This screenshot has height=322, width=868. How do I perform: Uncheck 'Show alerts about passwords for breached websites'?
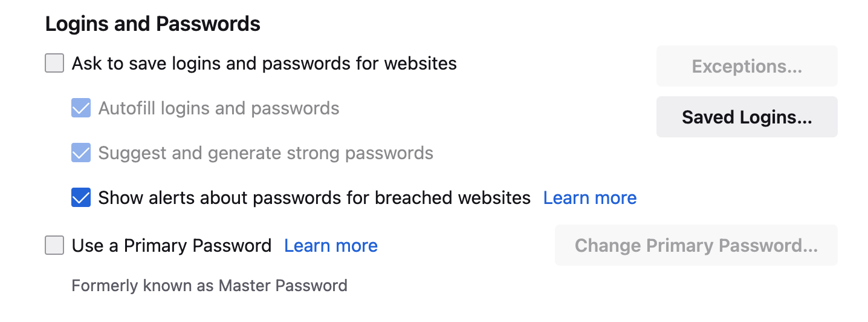coord(81,197)
